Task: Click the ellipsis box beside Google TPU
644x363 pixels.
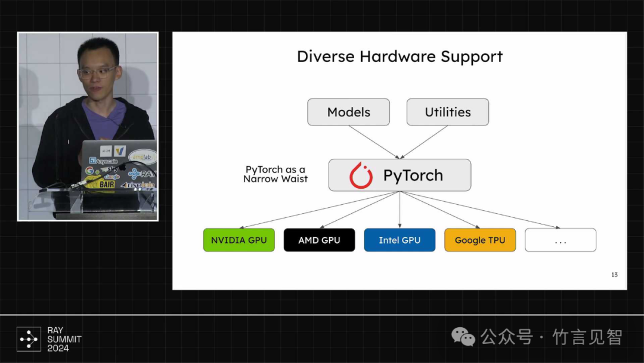Action: 560,240
